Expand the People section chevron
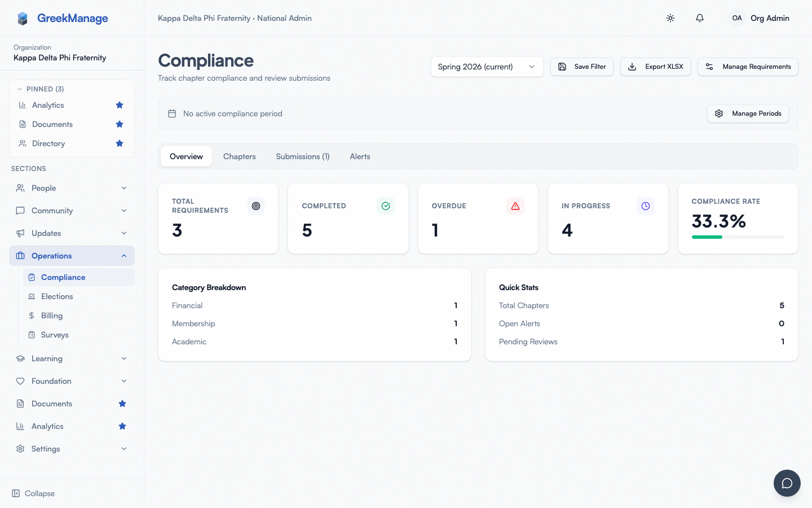 (x=124, y=188)
